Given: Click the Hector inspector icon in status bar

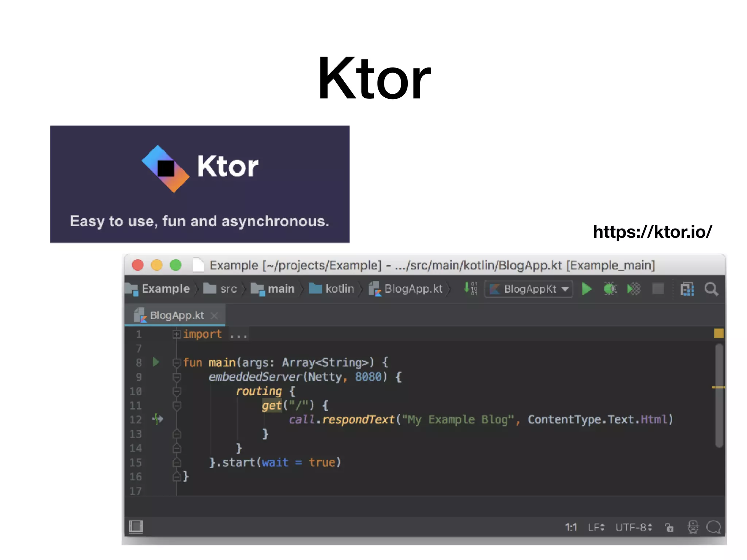Looking at the screenshot, I should coord(693,527).
